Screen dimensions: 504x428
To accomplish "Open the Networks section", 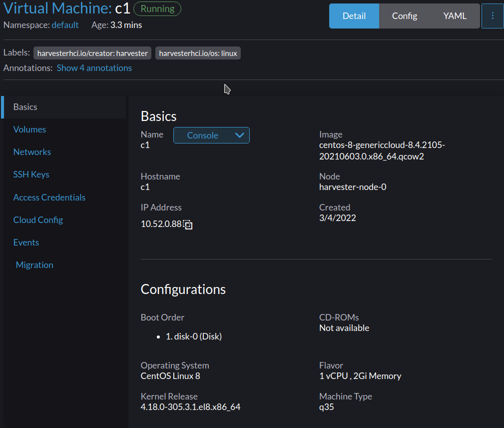I will click(32, 151).
